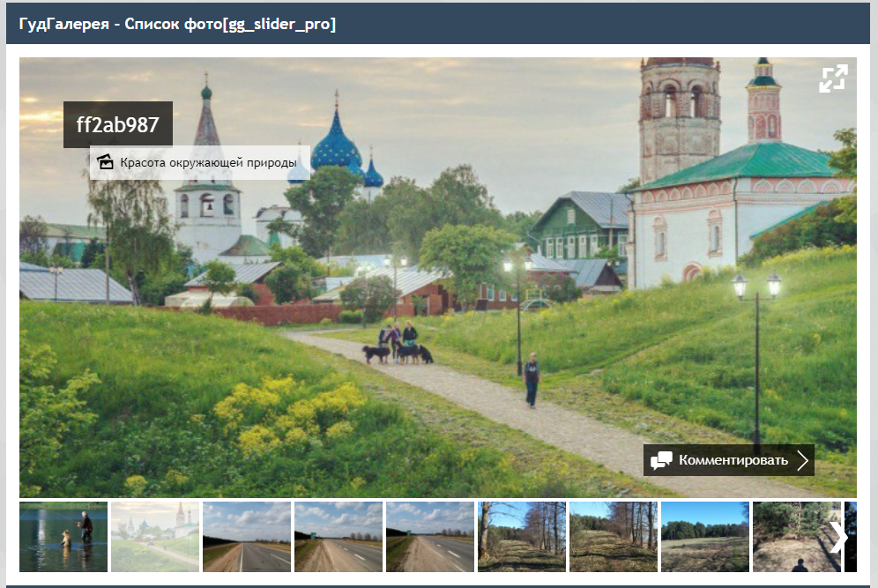Click the photo title ff2ab987
This screenshot has width=878, height=588.
point(118,125)
